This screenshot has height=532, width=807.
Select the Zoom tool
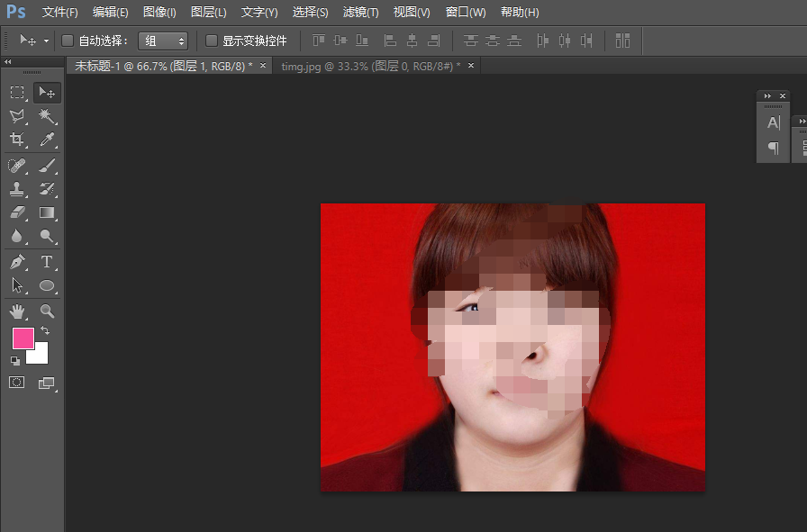click(47, 311)
